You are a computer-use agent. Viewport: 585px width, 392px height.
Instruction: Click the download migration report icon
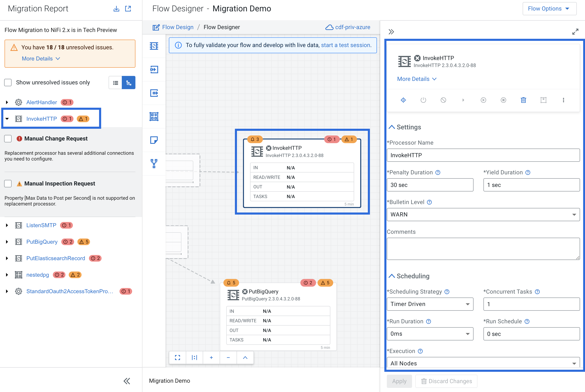pyautogui.click(x=116, y=9)
